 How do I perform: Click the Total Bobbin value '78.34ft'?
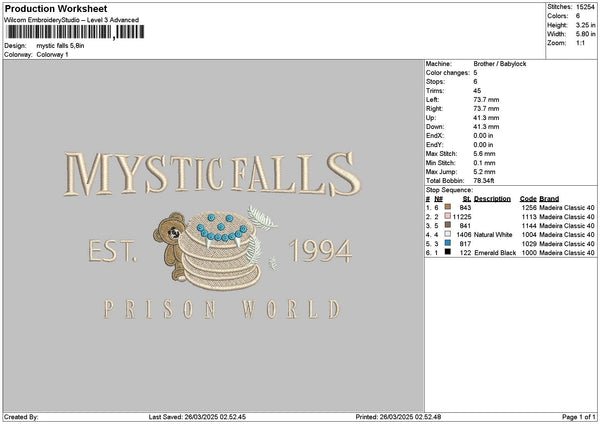484,181
